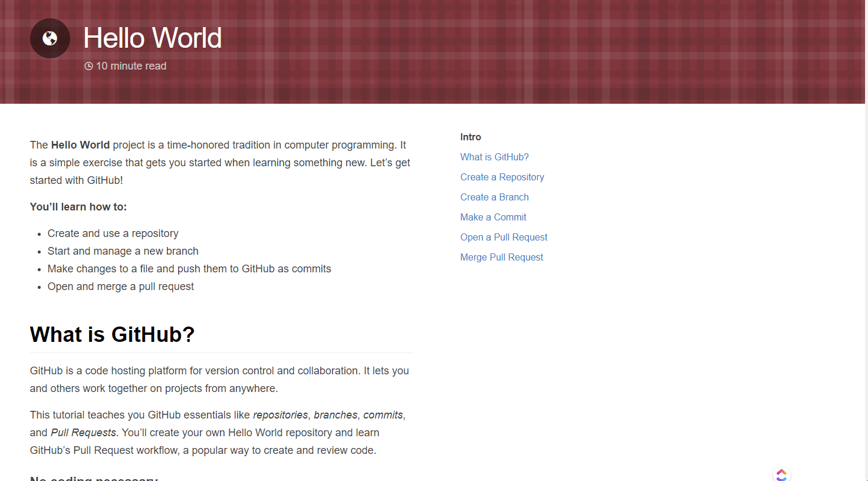This screenshot has width=868, height=481.
Task: Go to the Create a Branch section link
Action: [x=494, y=197]
